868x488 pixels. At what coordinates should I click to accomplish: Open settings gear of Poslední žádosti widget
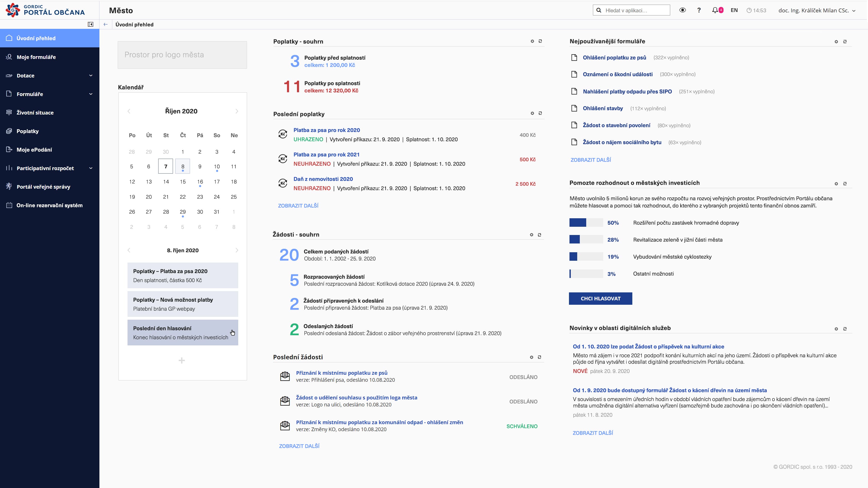click(532, 357)
